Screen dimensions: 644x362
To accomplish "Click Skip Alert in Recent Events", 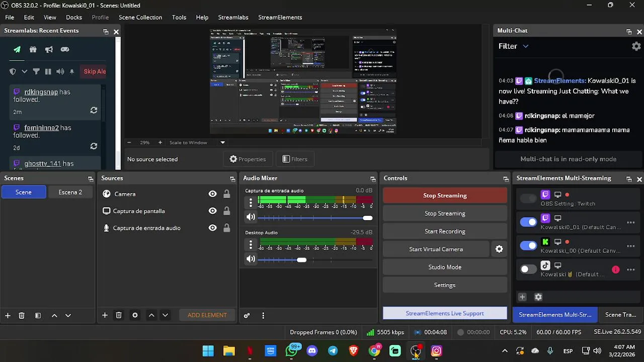I will coord(94,71).
